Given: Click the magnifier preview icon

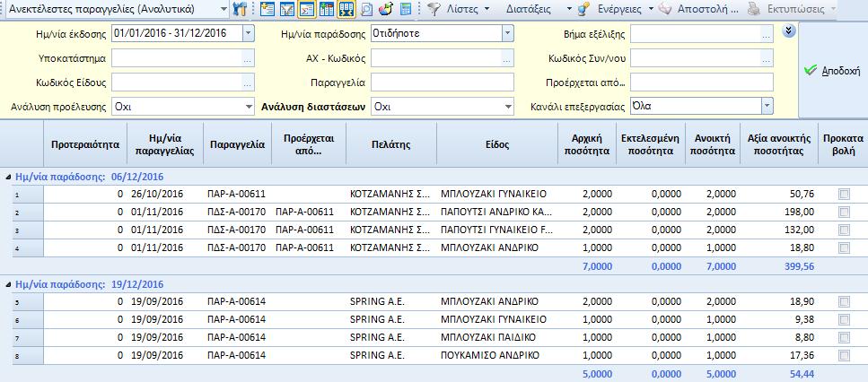Looking at the screenshot, I should 366,9.
